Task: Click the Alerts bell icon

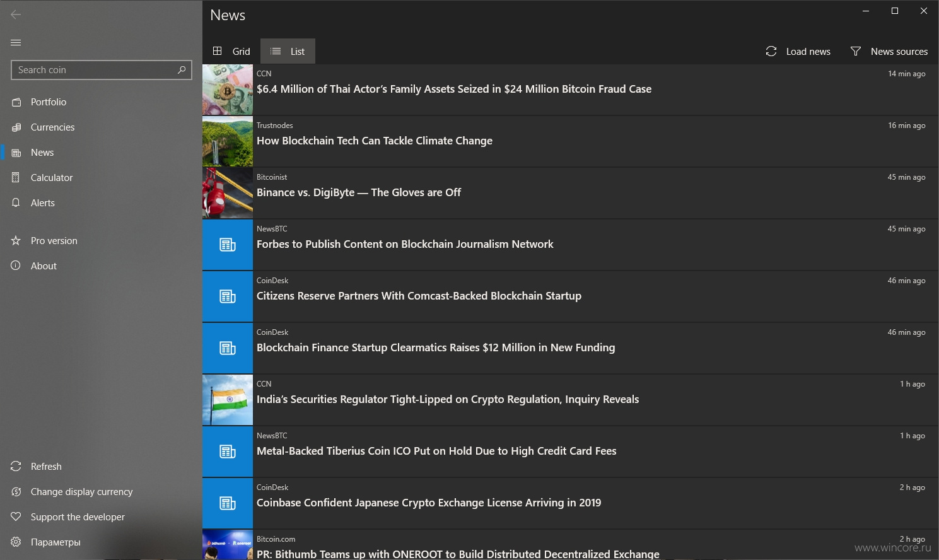Action: (x=16, y=203)
